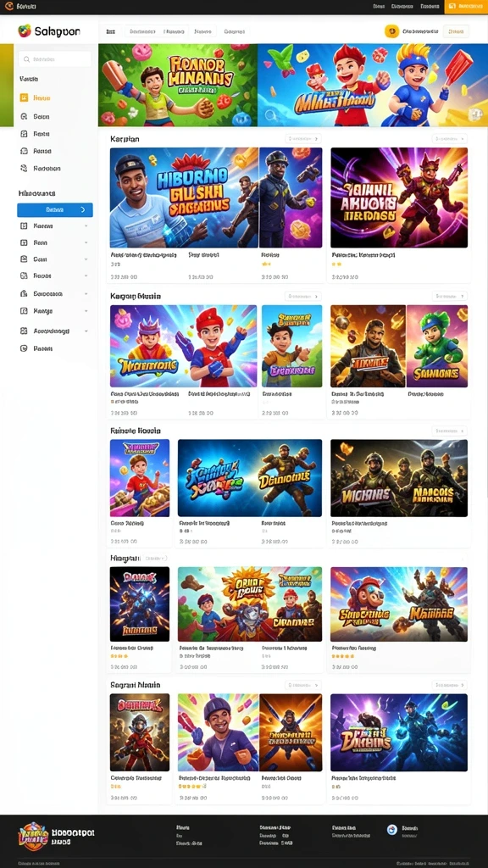Click the white outlined button at the header's right
This screenshot has width=488, height=868.
[455, 31]
